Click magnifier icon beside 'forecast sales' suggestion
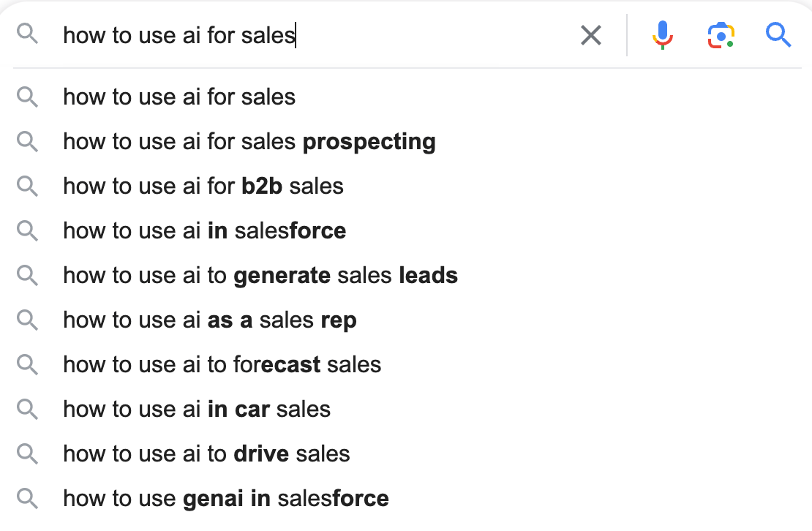This screenshot has height=531, width=812. click(x=27, y=364)
